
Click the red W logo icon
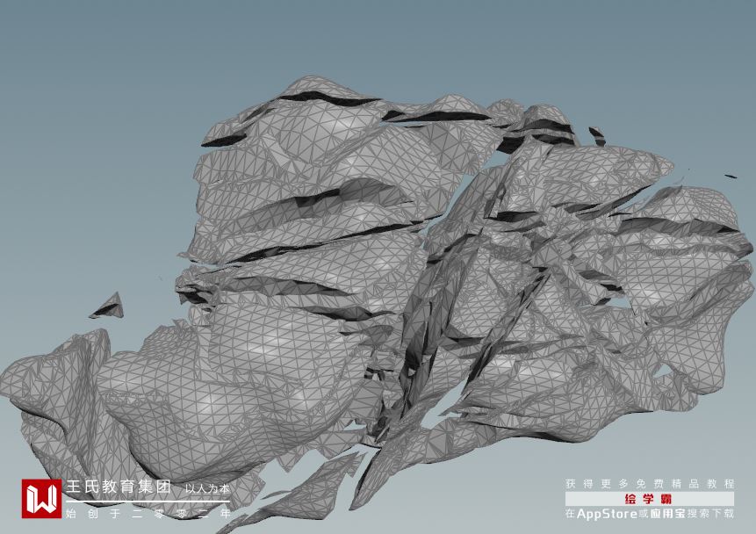click(41, 498)
